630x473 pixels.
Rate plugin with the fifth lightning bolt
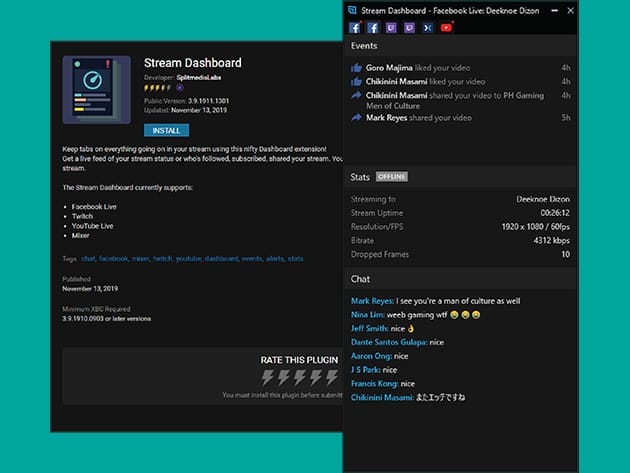pyautogui.click(x=331, y=377)
